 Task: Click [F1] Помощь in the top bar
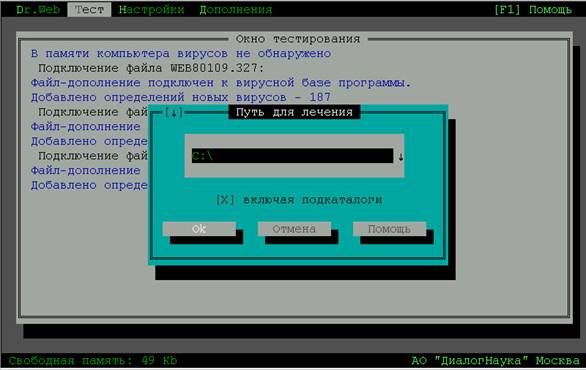click(533, 9)
